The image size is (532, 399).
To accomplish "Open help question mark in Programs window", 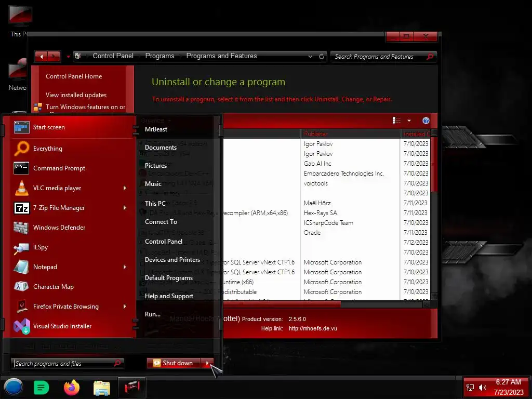I will coord(426,121).
